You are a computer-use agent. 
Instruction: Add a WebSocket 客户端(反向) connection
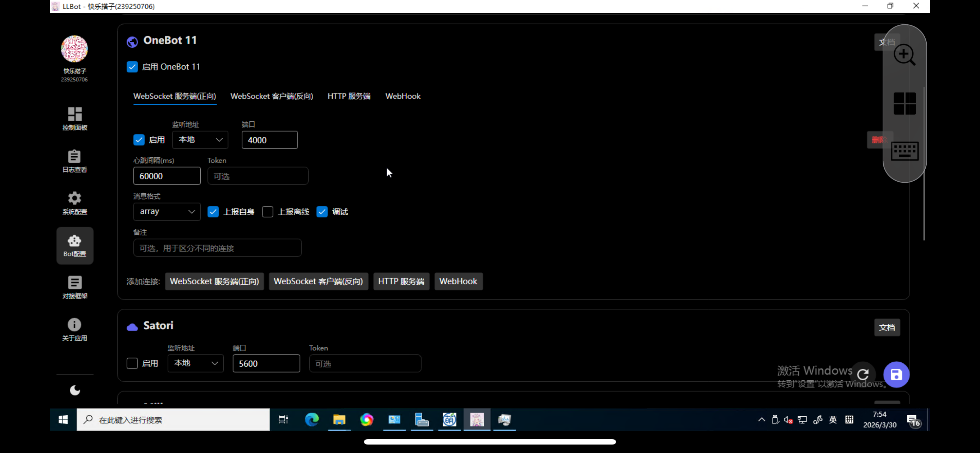[319, 281]
